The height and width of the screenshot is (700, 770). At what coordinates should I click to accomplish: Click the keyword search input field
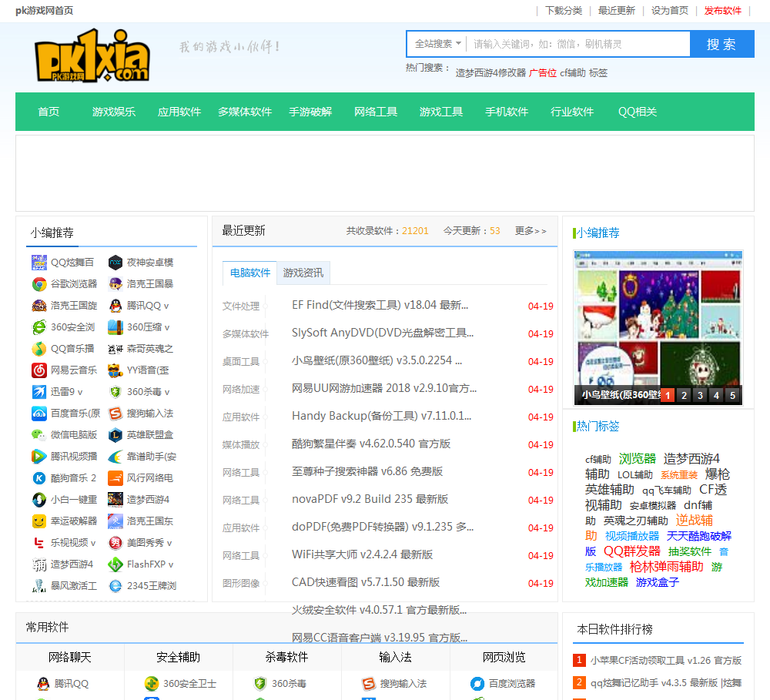(x=578, y=44)
